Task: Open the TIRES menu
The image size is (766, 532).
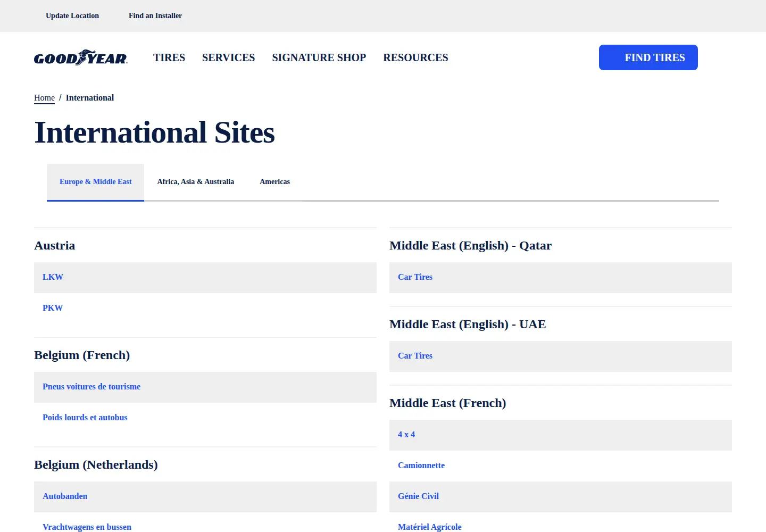Action: click(169, 57)
